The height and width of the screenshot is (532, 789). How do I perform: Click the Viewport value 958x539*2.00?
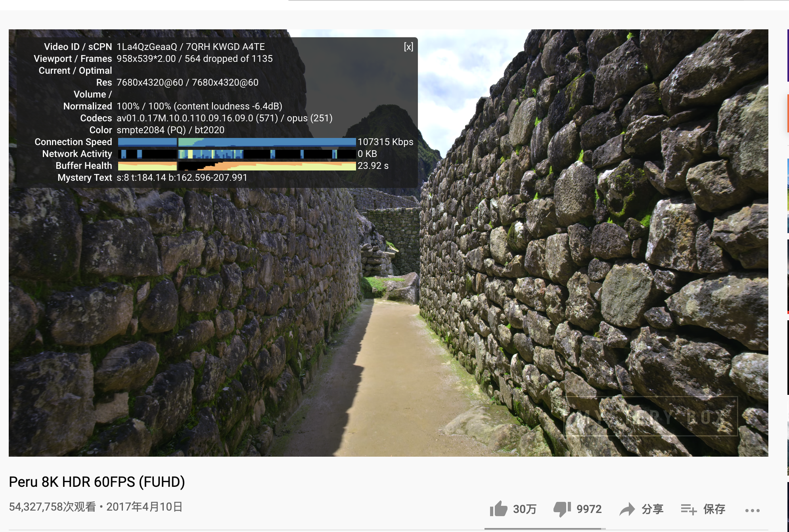tap(146, 59)
